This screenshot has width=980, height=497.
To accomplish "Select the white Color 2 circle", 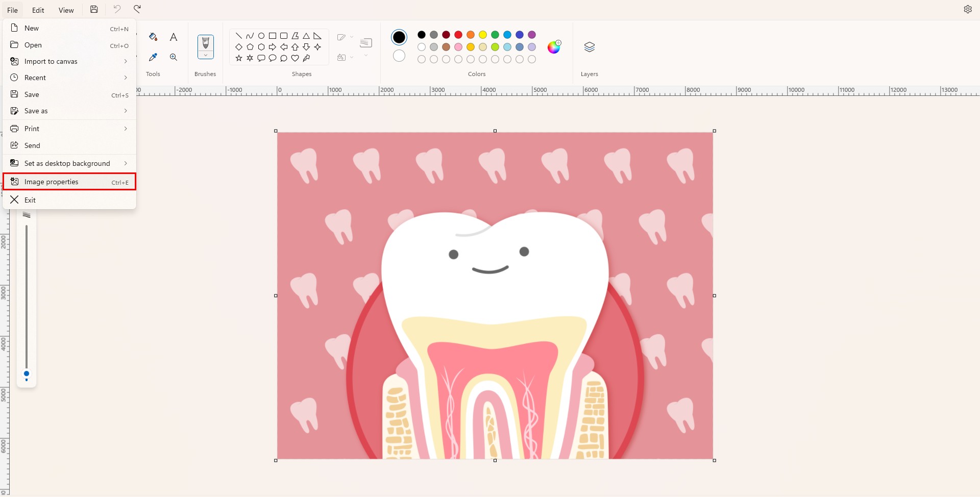I will click(x=399, y=56).
